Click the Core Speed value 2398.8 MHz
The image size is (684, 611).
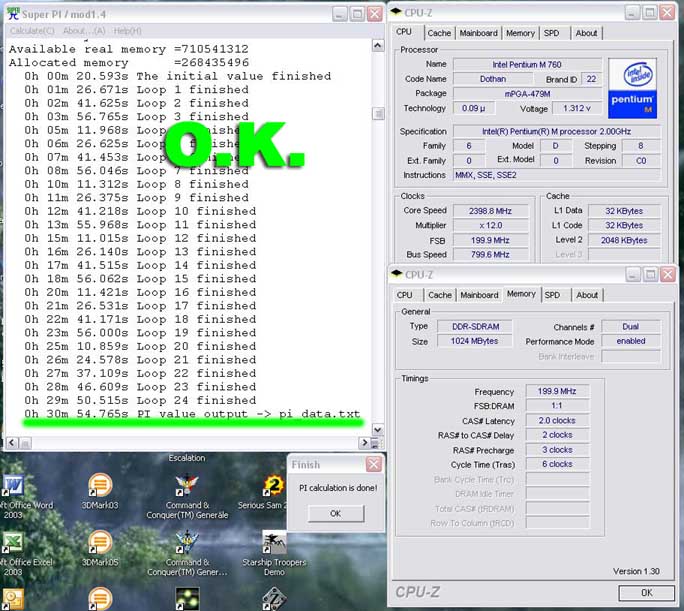[x=490, y=211]
